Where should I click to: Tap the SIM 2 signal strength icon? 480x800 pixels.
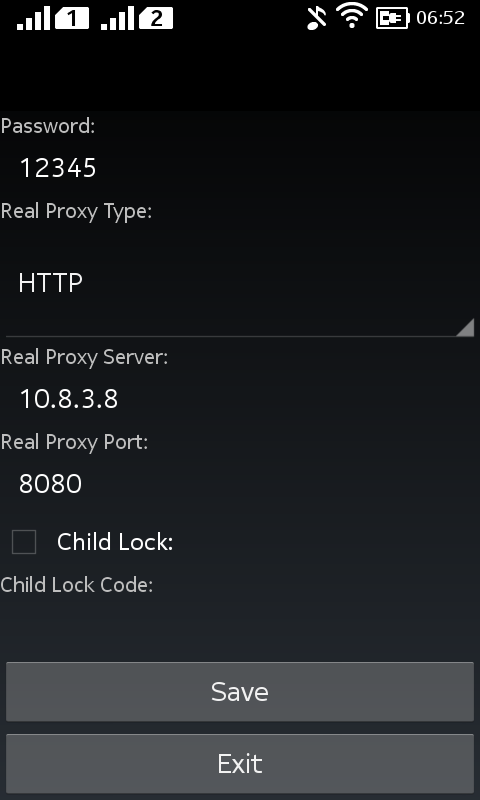137,19
